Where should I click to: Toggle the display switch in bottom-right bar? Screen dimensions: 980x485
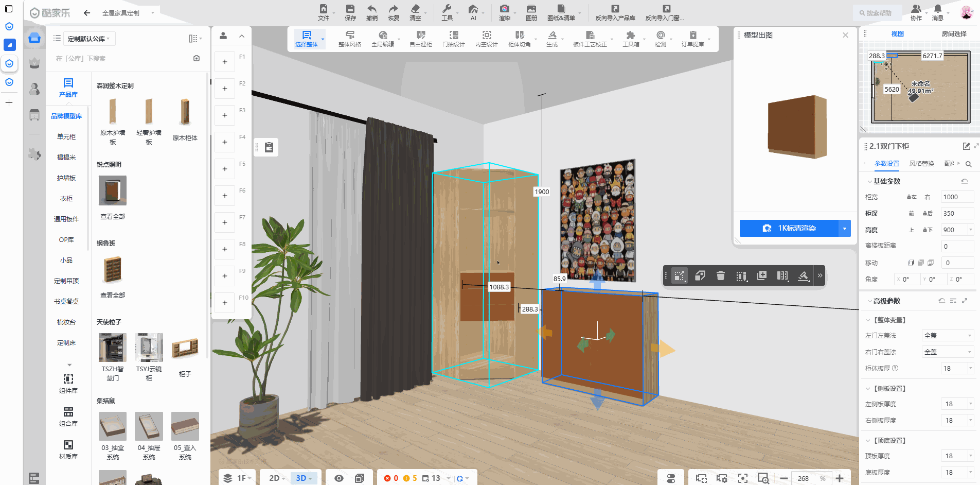pyautogui.click(x=671, y=478)
